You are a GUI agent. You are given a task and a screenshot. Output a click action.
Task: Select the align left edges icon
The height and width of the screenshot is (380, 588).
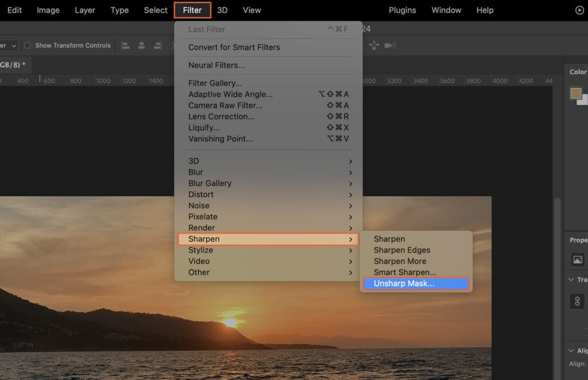coord(126,45)
